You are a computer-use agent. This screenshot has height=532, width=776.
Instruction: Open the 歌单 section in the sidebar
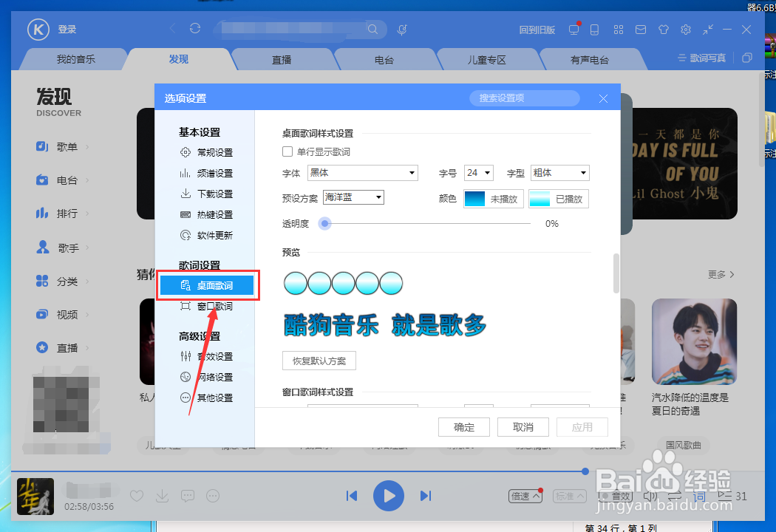point(65,146)
